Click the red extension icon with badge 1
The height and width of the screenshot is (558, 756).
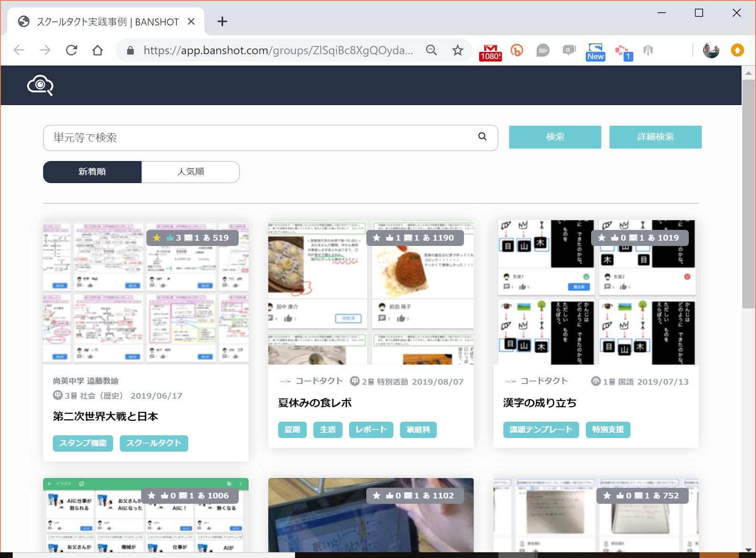point(624,52)
